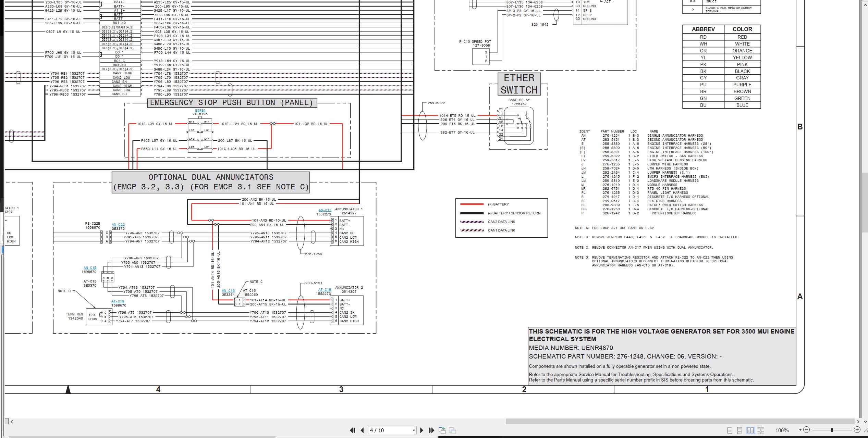
Task: Open the 100% zoom level dropdown
Action: pyautogui.click(x=800, y=430)
